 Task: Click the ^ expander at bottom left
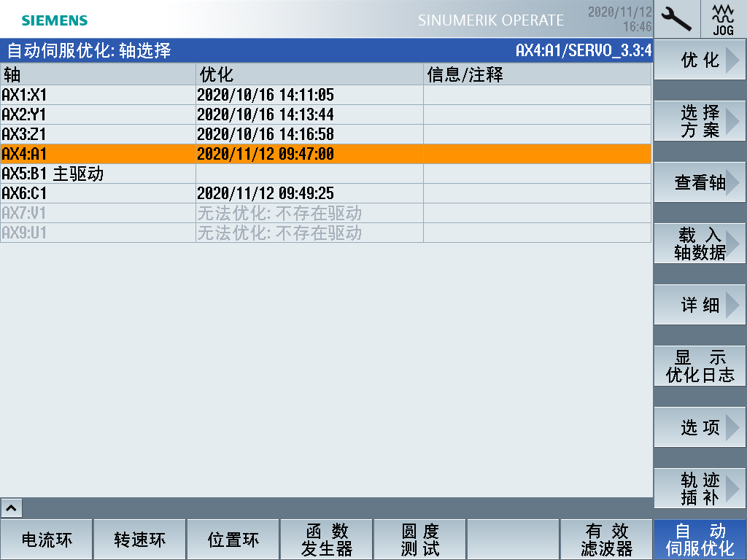tap(10, 507)
